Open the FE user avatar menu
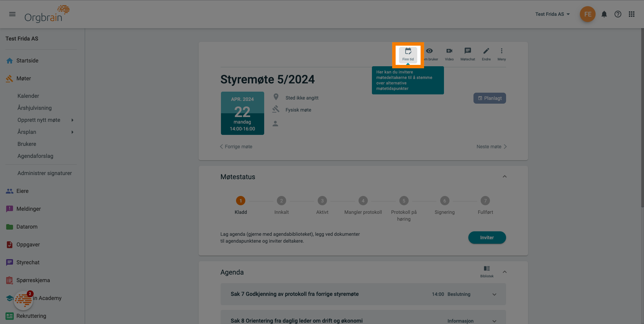Image resolution: width=644 pixels, height=324 pixels. click(x=587, y=14)
